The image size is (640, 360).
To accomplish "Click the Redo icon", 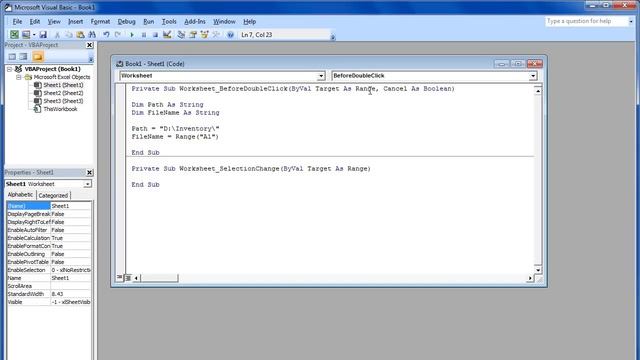I will [118, 35].
